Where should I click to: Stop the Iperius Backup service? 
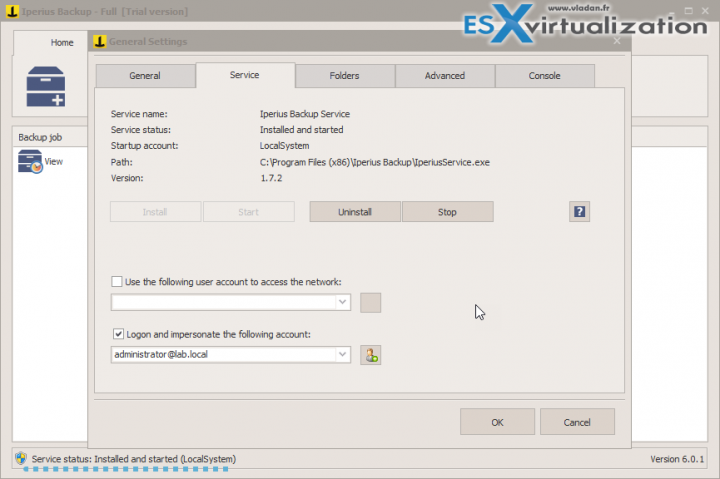tap(448, 212)
